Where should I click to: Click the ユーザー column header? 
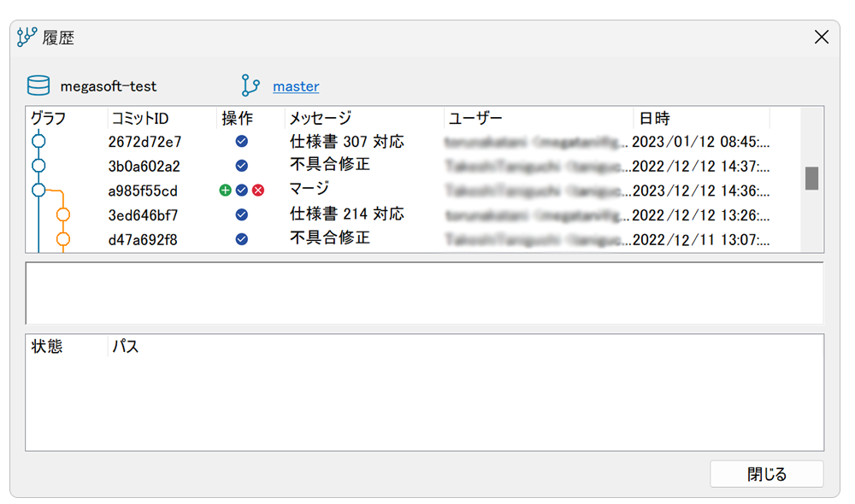click(475, 118)
